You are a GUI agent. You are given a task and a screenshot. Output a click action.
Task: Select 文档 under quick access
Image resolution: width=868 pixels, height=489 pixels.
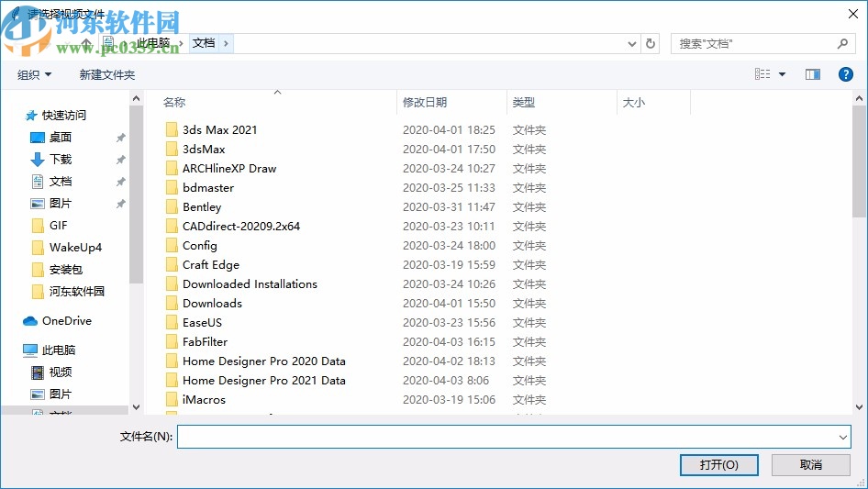pyautogui.click(x=61, y=182)
